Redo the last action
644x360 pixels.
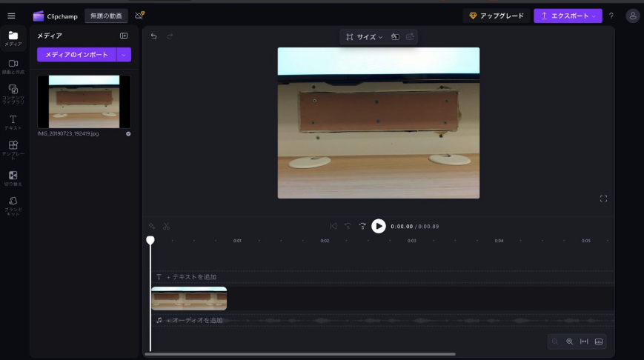tap(170, 36)
